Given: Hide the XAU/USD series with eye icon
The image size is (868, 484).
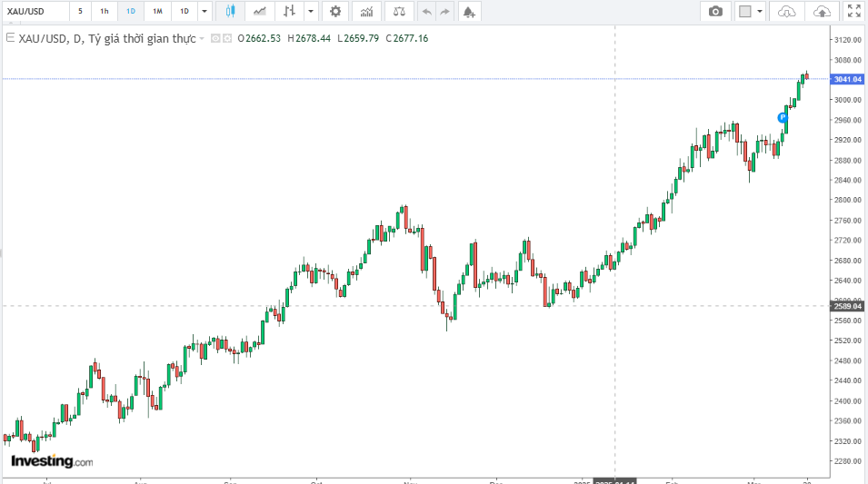Looking at the screenshot, I should pos(215,38).
